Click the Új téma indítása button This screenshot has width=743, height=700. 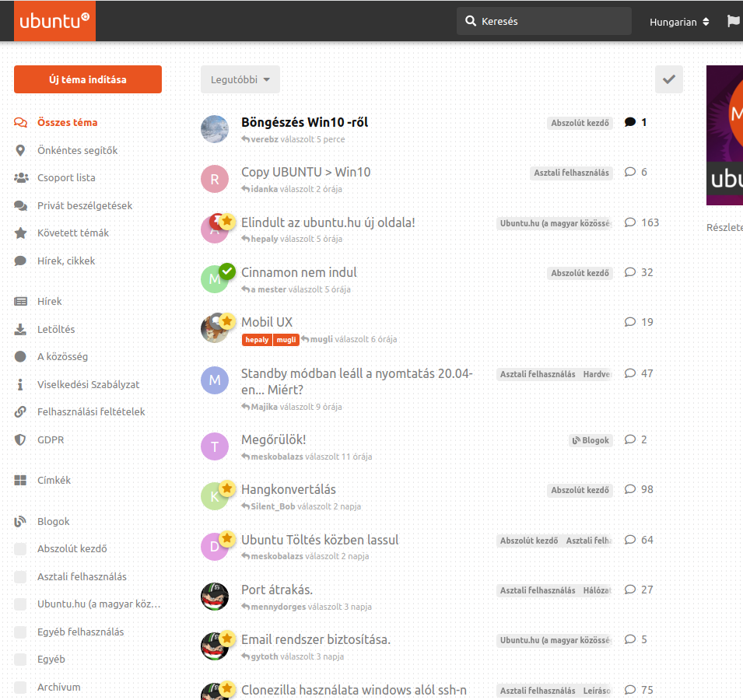(x=88, y=79)
